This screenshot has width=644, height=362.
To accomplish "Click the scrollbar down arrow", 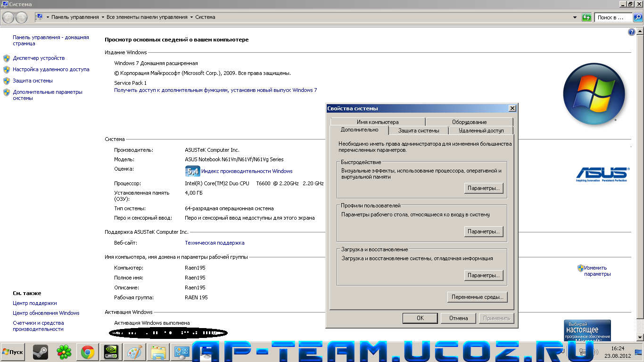I will coord(640,337).
